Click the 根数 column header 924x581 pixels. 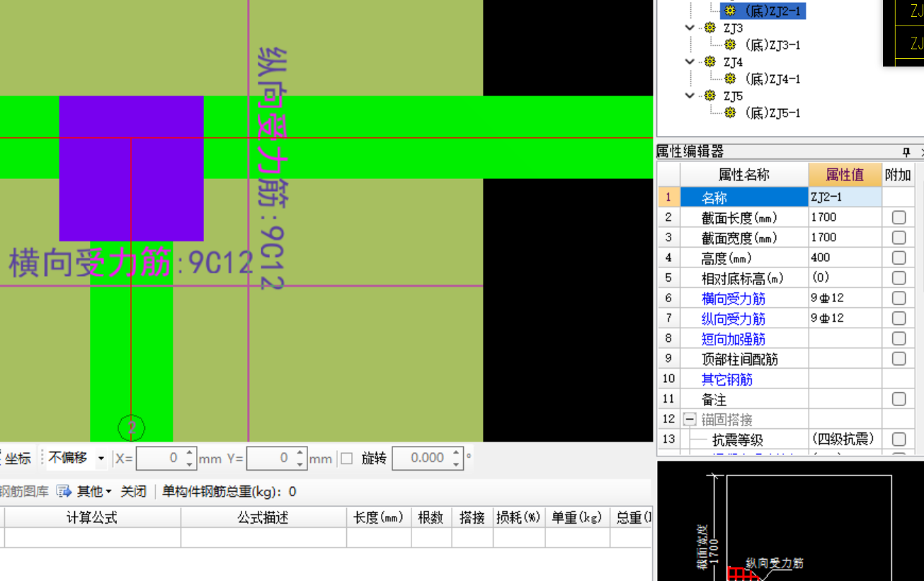(x=430, y=517)
